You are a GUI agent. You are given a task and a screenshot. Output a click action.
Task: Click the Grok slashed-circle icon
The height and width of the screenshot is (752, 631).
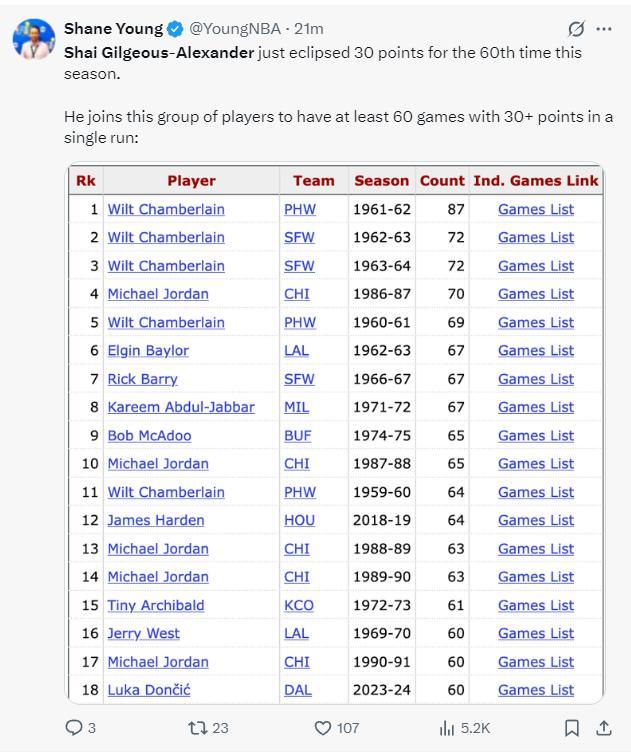tap(576, 29)
